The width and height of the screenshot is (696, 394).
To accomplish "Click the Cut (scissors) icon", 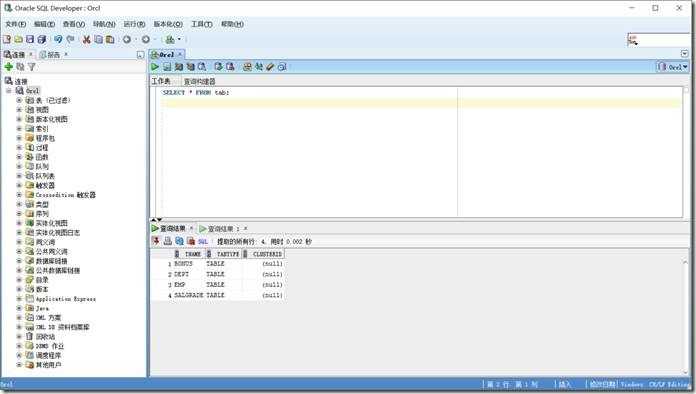I will pos(87,39).
